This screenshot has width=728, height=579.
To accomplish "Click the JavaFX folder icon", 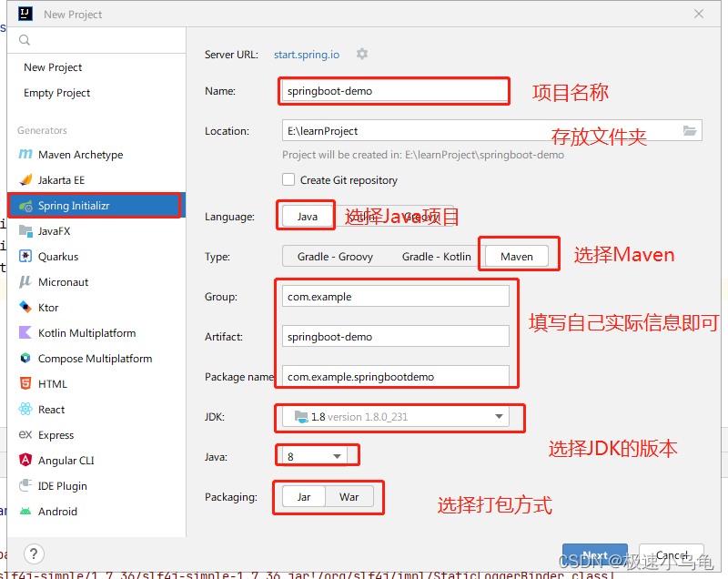I will 25,230.
